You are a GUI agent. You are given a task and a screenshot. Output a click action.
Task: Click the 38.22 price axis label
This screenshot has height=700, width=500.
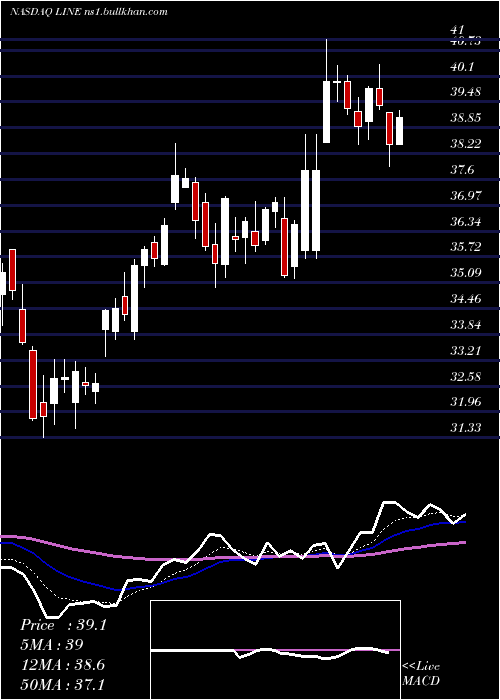(x=466, y=144)
